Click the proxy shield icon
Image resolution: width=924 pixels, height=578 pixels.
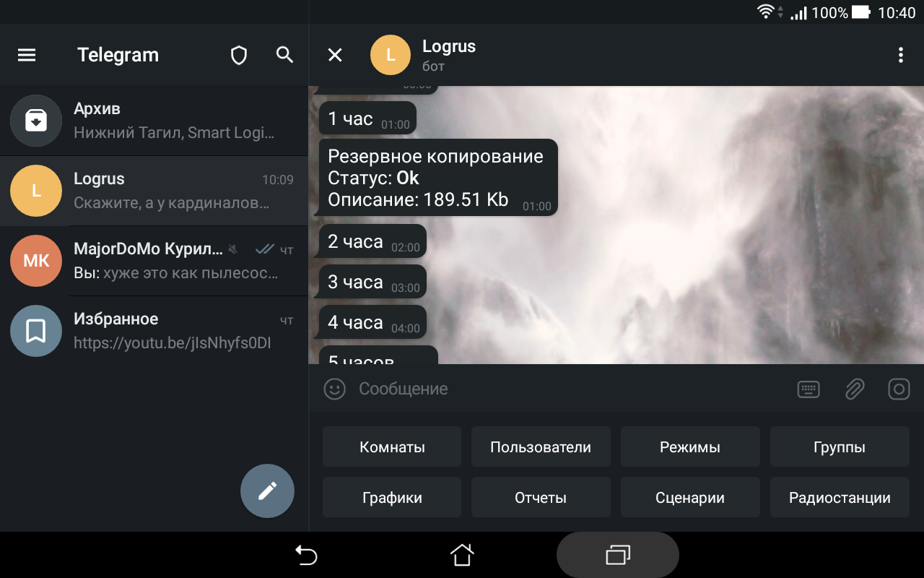(238, 55)
